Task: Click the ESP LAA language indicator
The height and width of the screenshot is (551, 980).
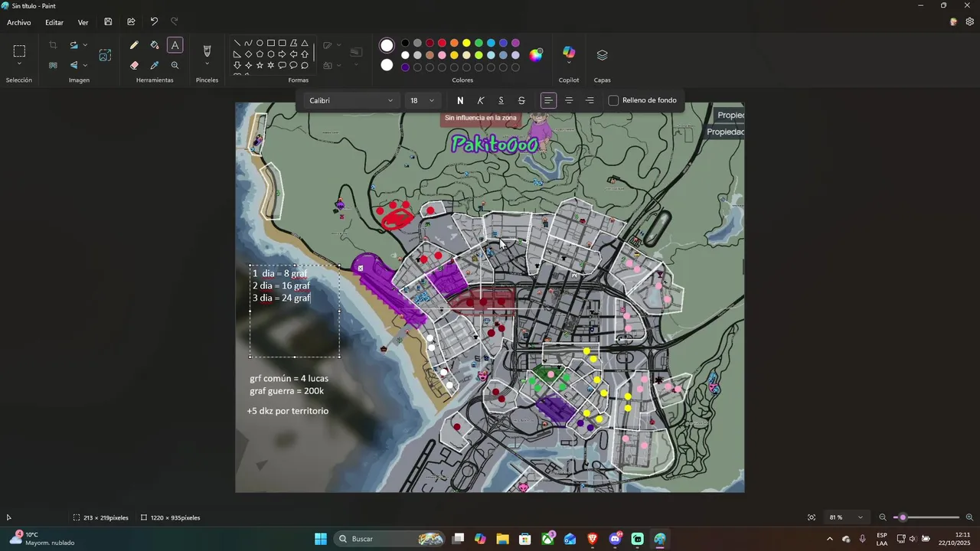Action: pos(882,539)
